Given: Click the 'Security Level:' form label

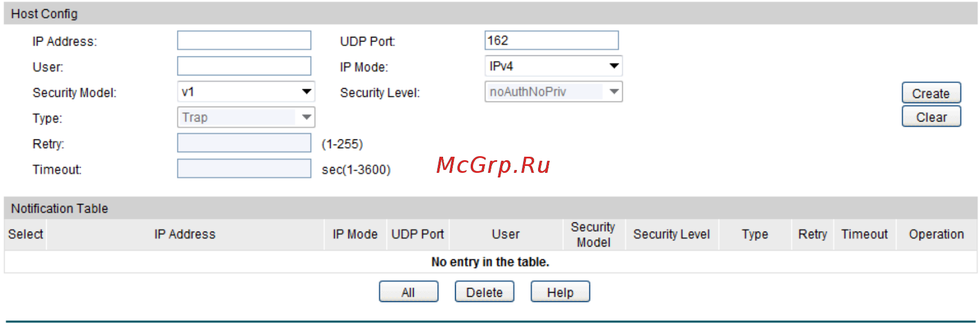Looking at the screenshot, I should coord(380,93).
